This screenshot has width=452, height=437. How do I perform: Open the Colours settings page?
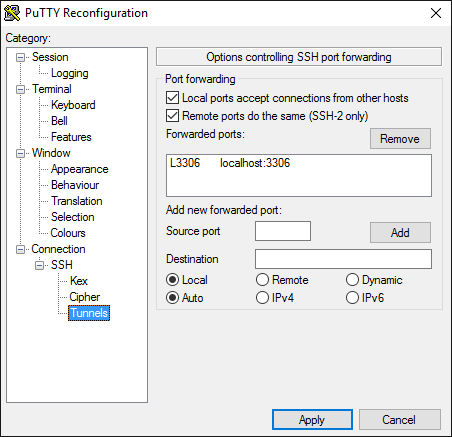[68, 233]
